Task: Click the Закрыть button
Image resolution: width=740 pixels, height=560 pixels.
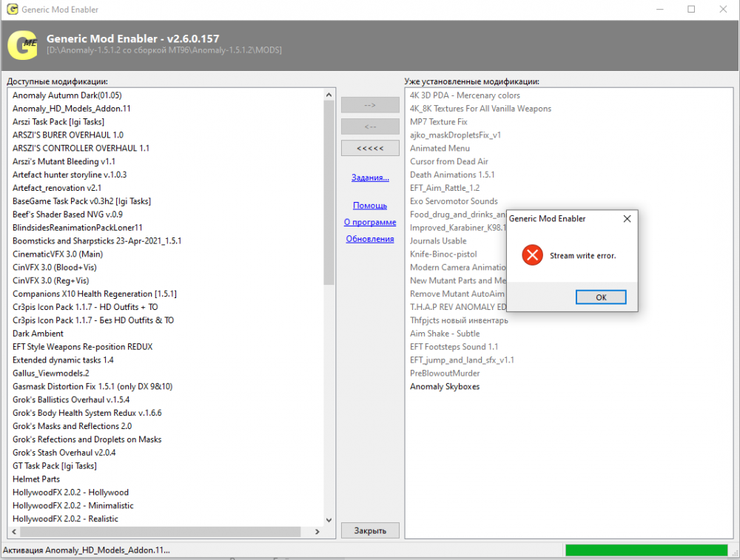Action: pos(370,530)
